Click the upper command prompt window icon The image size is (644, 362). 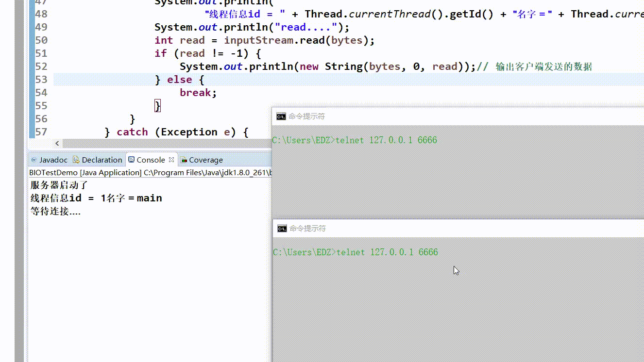tap(281, 116)
